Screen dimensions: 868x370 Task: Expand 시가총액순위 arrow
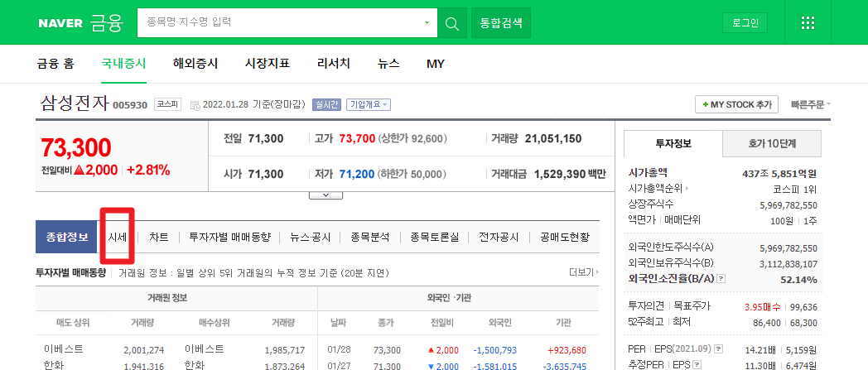687,189
